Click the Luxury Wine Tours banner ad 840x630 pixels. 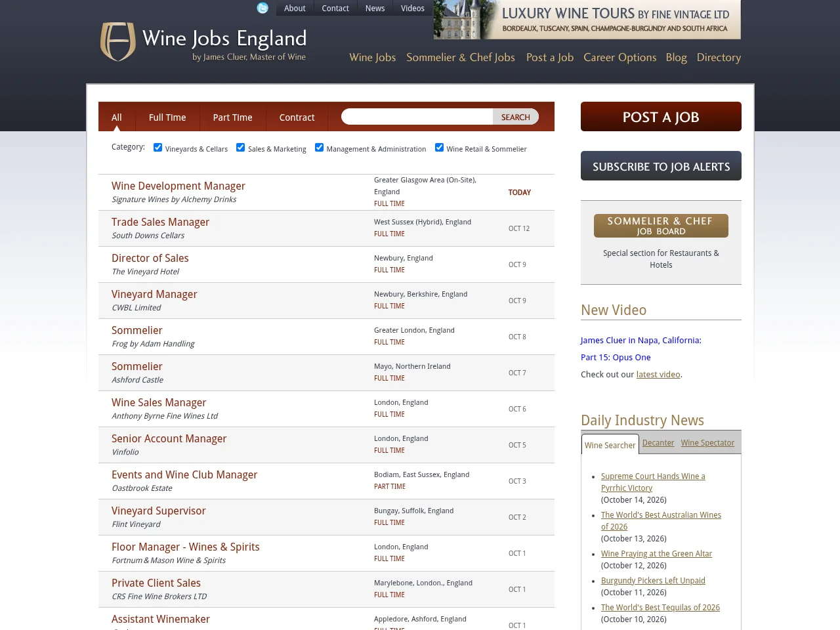tap(587, 20)
